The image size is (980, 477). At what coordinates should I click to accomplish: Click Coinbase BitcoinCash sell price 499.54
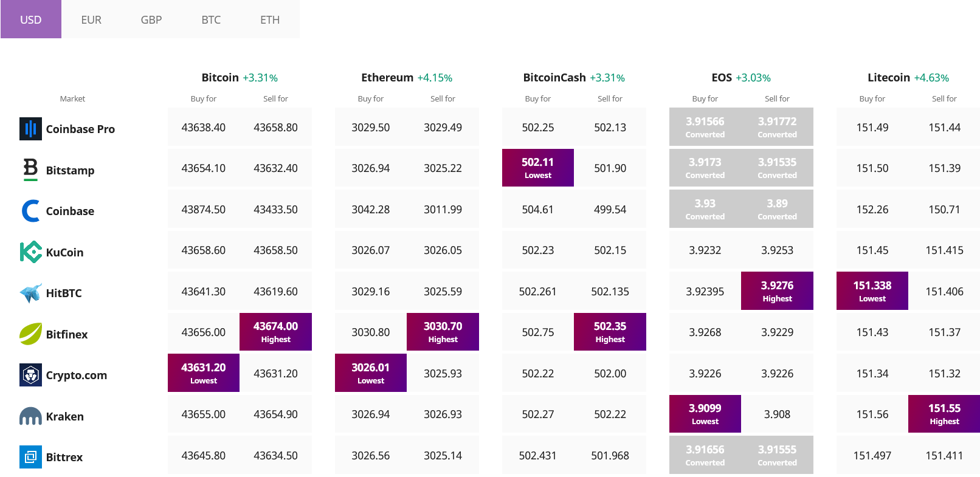610,210
